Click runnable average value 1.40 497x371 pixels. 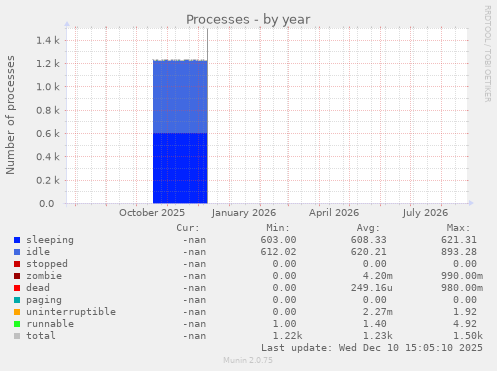point(375,324)
